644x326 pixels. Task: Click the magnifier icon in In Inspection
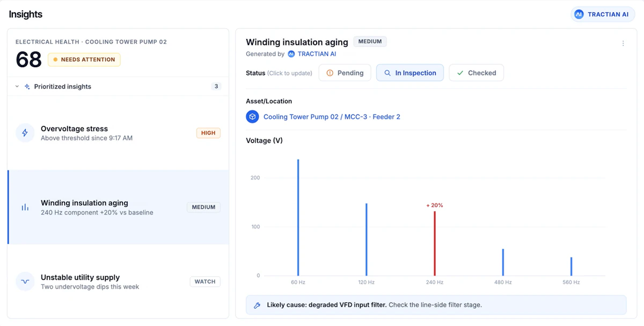coord(387,73)
